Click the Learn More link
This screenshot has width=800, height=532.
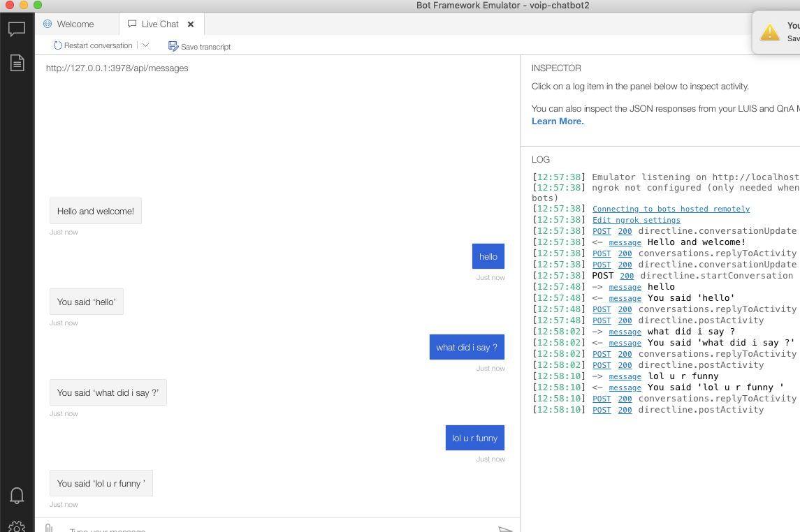(557, 121)
